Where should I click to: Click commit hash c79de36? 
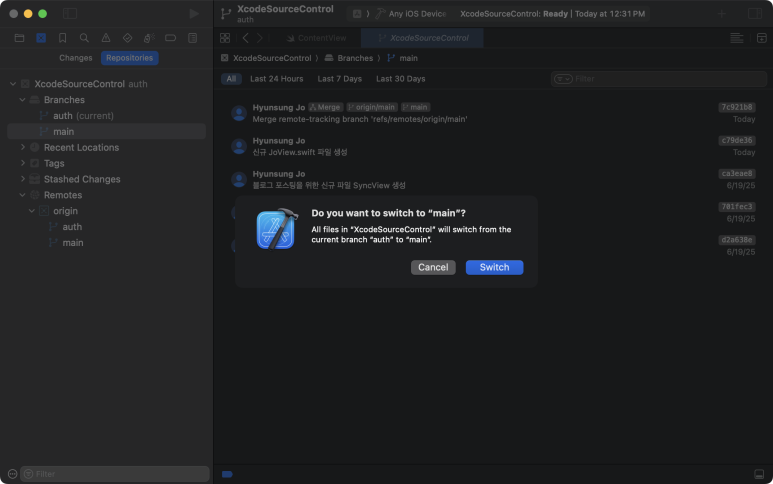[737, 140]
